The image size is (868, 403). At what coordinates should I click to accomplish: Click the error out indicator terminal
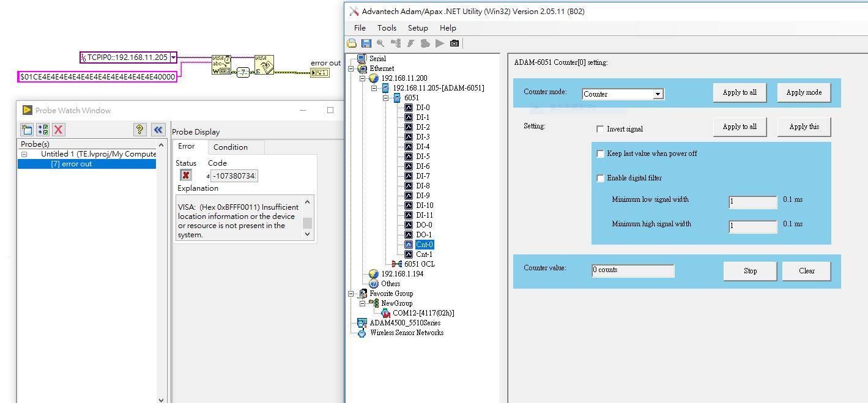[320, 73]
